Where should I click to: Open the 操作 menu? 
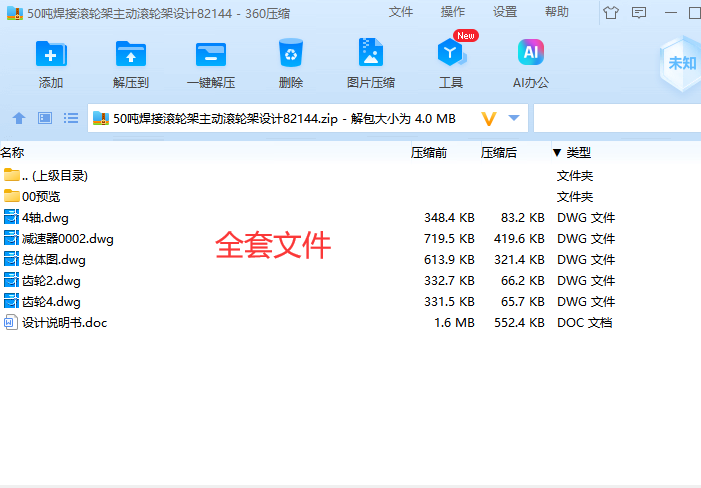pos(452,12)
